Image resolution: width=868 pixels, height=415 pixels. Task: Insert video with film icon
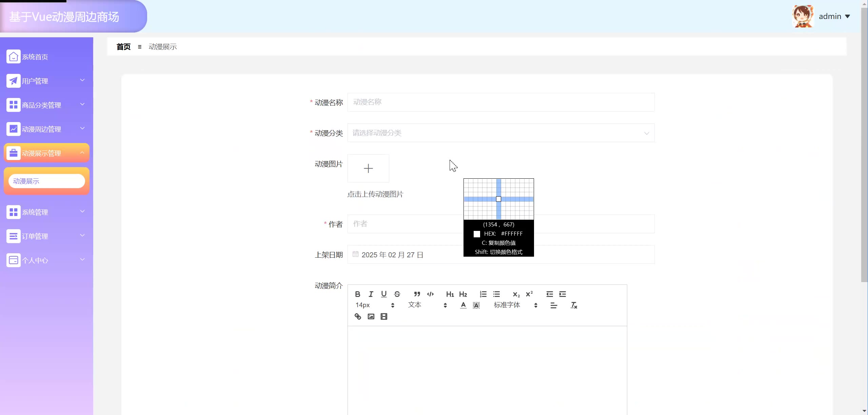click(x=384, y=316)
